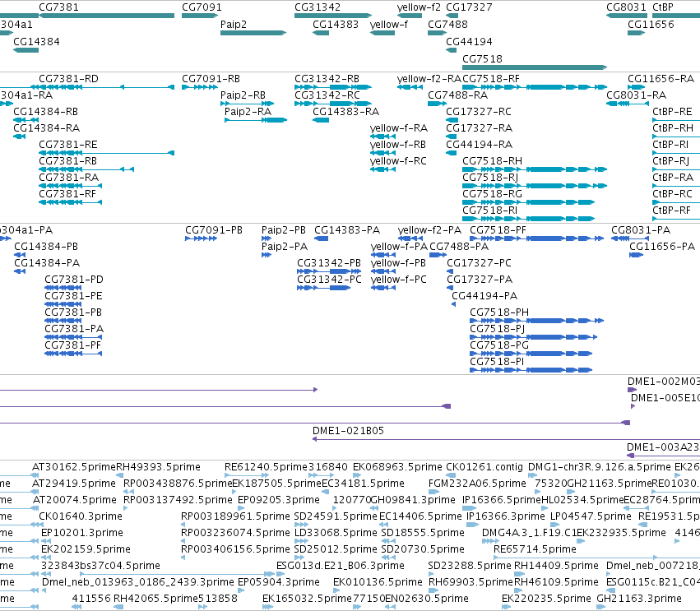Click the DME1-021B05 BAC clone label
Viewport: 700px width, 611px height.
click(x=348, y=431)
